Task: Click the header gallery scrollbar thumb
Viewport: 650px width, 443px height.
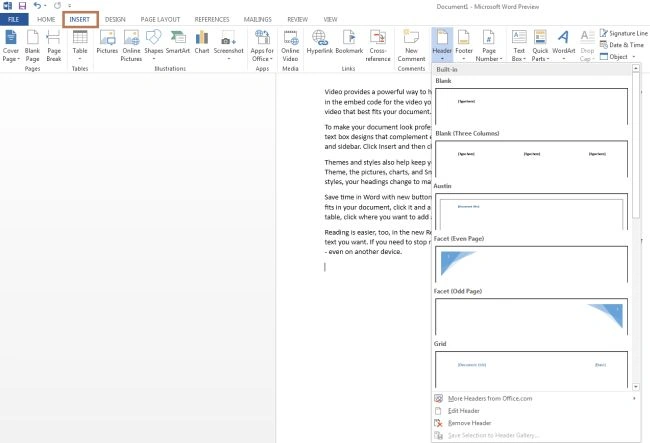Action: tap(635, 145)
